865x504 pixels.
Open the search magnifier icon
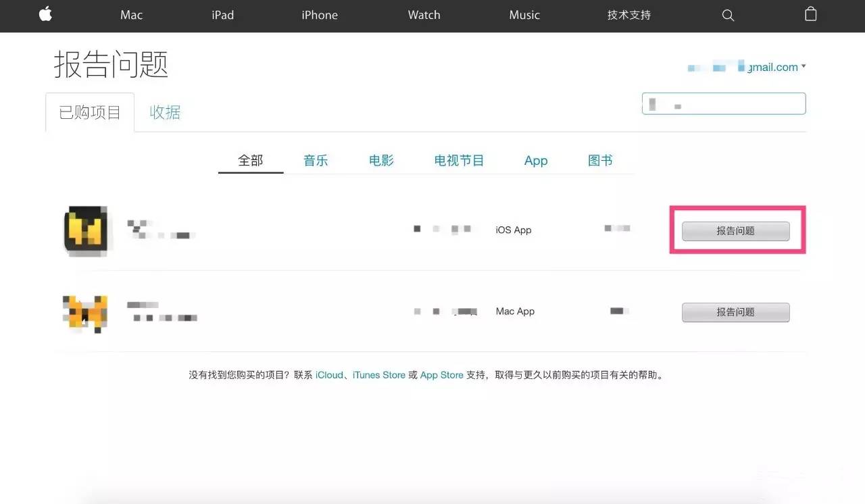tap(728, 15)
